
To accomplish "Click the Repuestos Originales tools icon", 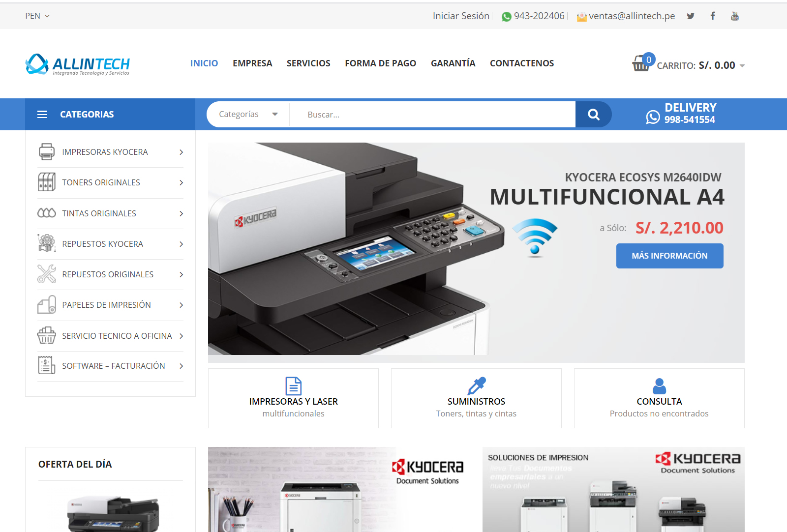I will (47, 274).
